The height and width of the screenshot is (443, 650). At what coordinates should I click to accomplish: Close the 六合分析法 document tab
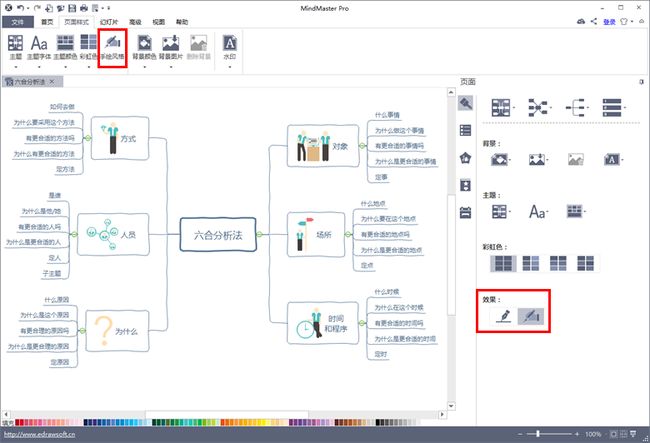(x=52, y=82)
